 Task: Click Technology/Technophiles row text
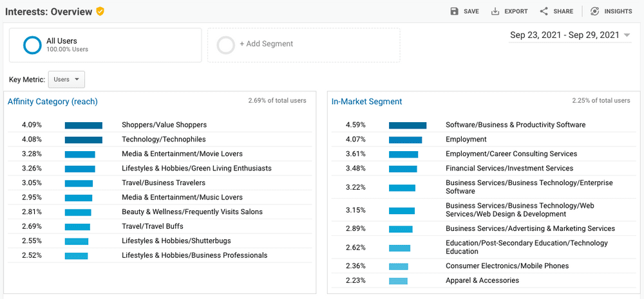(x=164, y=139)
